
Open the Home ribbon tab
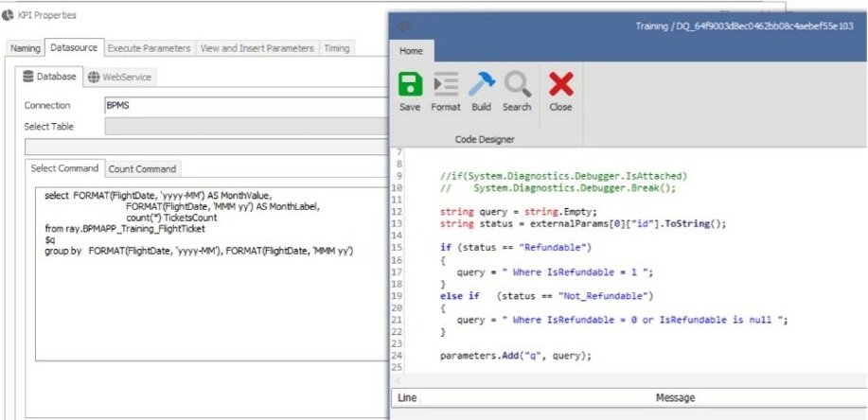coord(412,51)
